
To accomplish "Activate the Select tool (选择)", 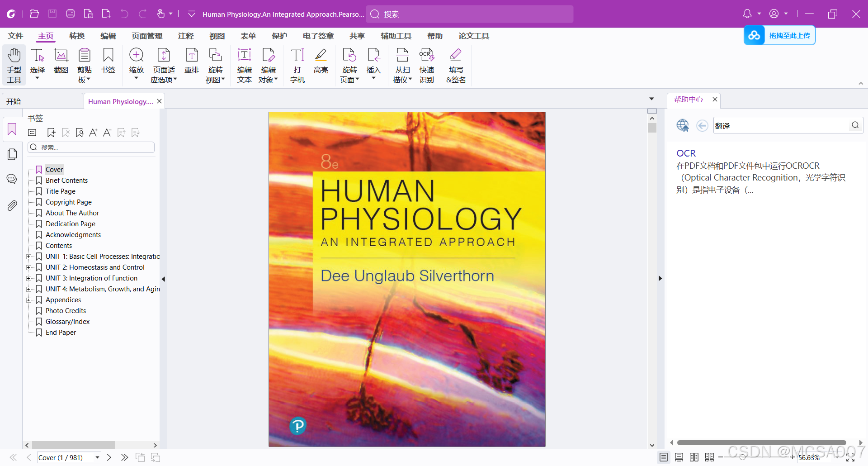I will (x=38, y=65).
